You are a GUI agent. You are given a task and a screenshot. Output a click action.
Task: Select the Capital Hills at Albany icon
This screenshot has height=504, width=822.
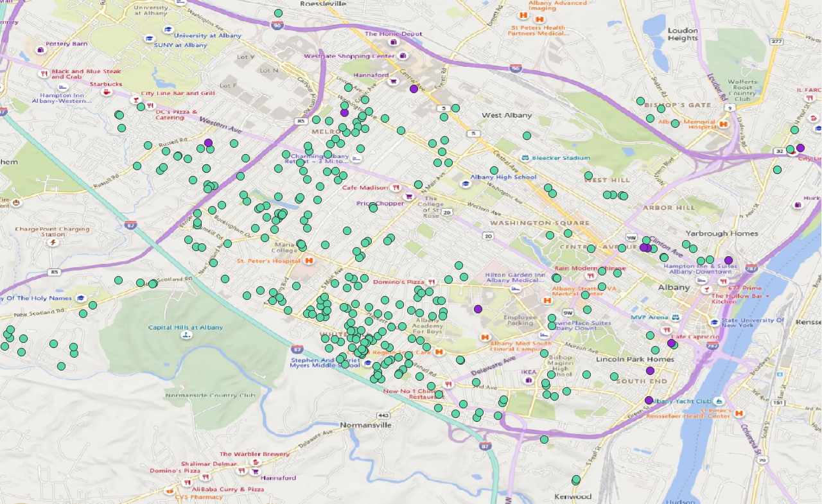tap(186, 336)
